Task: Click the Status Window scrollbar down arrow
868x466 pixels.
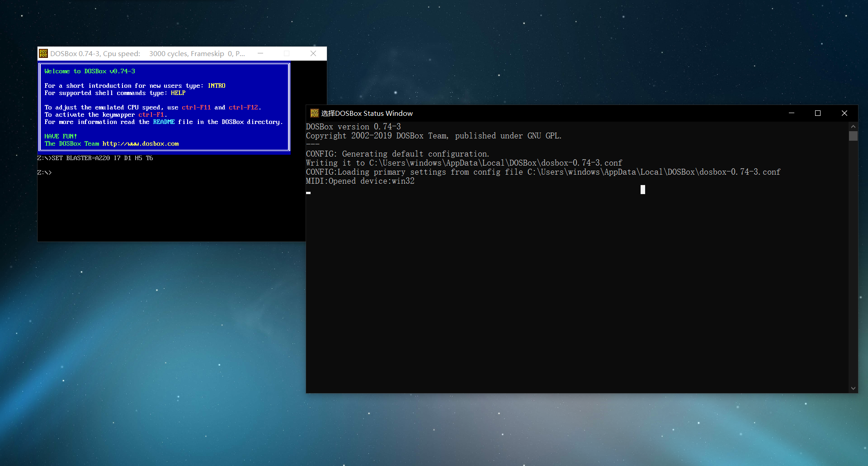Action: (853, 388)
